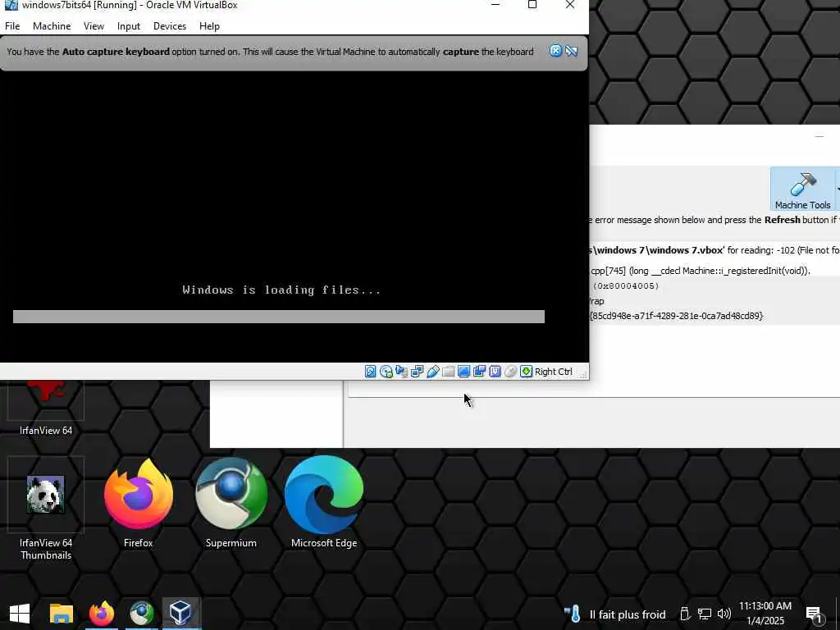Click the green host key arrow icon
Viewport: 840px width, 630px height.
[526, 372]
